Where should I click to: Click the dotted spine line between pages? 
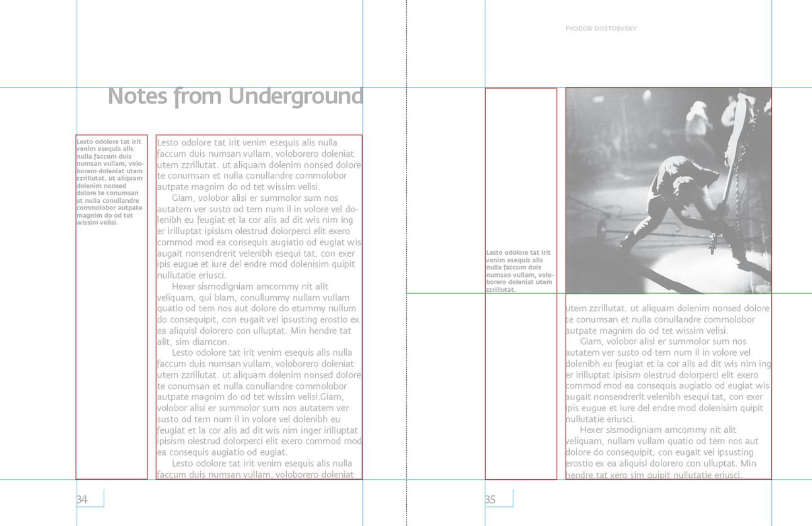point(406,263)
